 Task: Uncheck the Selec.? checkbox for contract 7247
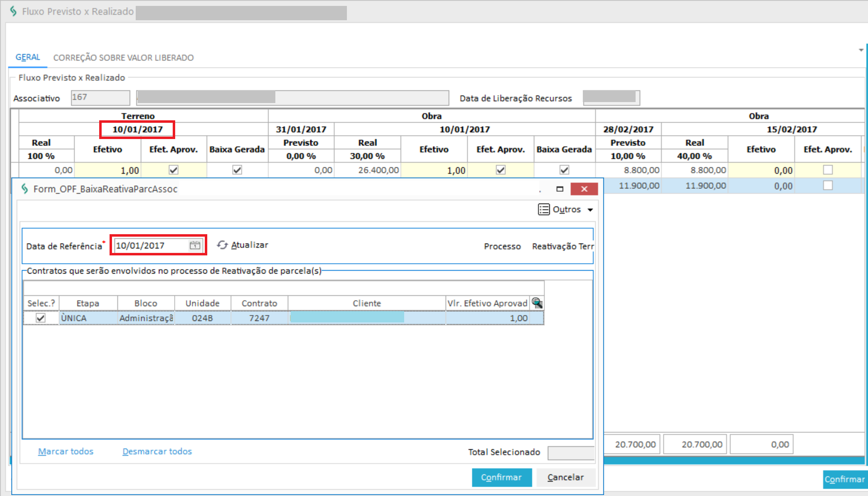[x=40, y=318]
